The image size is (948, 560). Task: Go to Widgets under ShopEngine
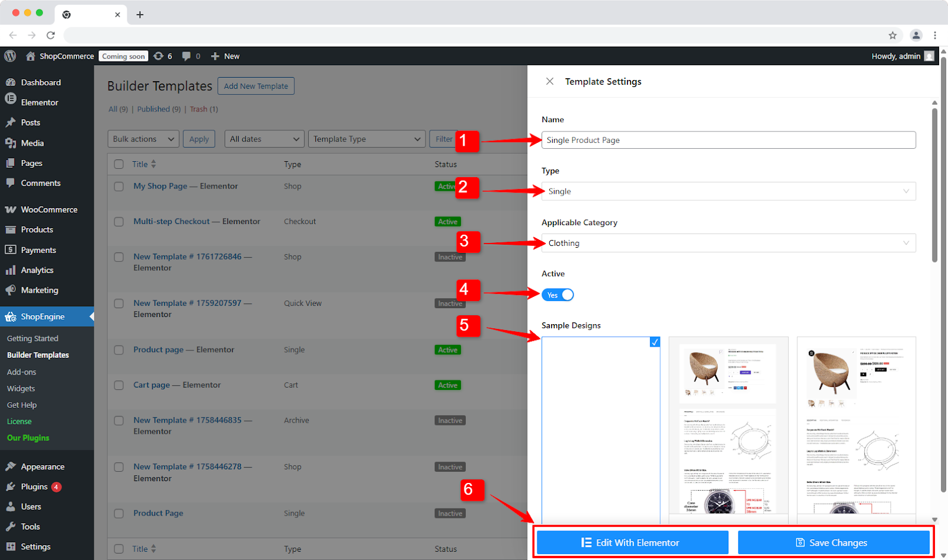[x=21, y=389]
